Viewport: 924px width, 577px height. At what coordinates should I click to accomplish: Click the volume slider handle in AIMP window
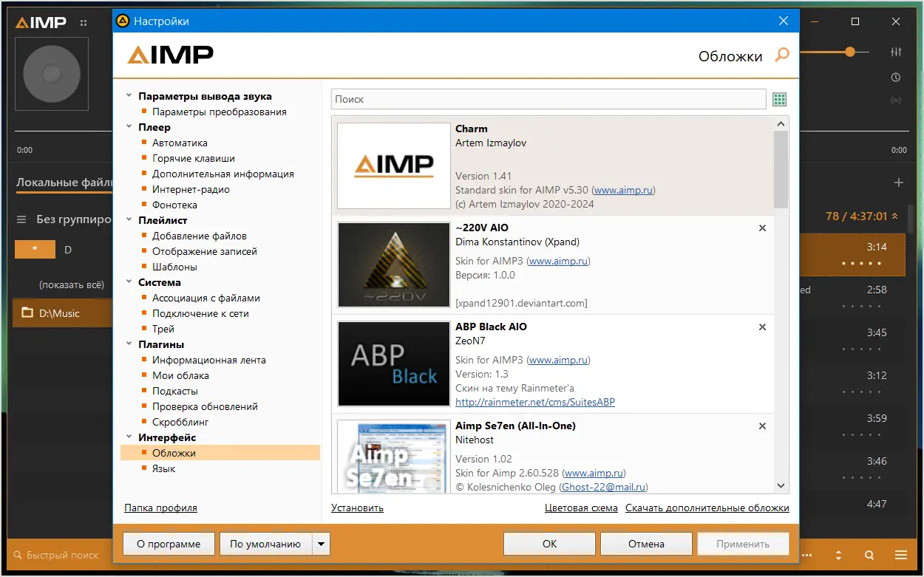849,52
